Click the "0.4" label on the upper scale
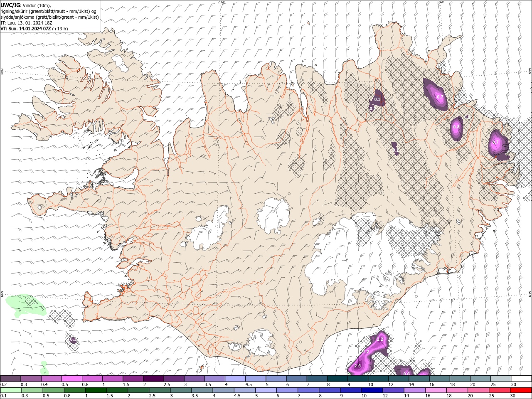The height and width of the screenshot is (399, 532). tap(44, 384)
